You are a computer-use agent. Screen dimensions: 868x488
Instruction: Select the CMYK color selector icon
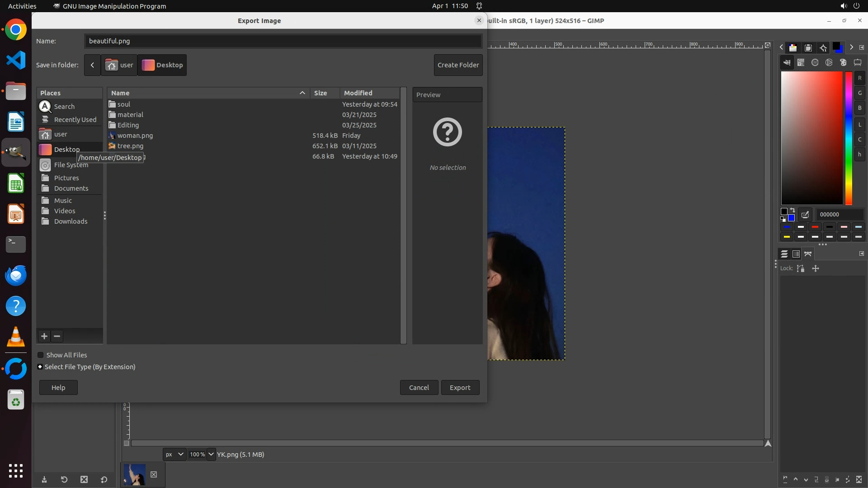pyautogui.click(x=801, y=63)
